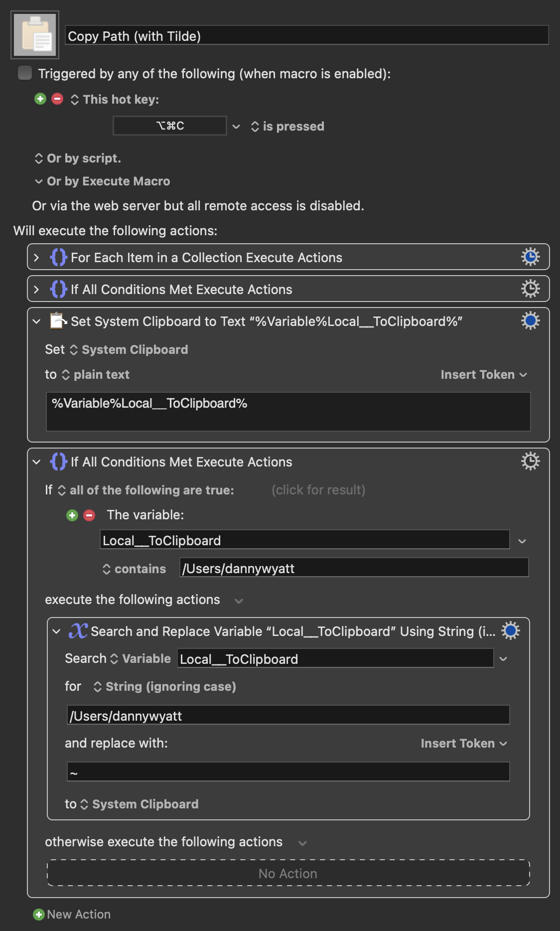The image size is (560, 931).
Task: Remove the variable condition with red minus icon
Action: (x=89, y=515)
